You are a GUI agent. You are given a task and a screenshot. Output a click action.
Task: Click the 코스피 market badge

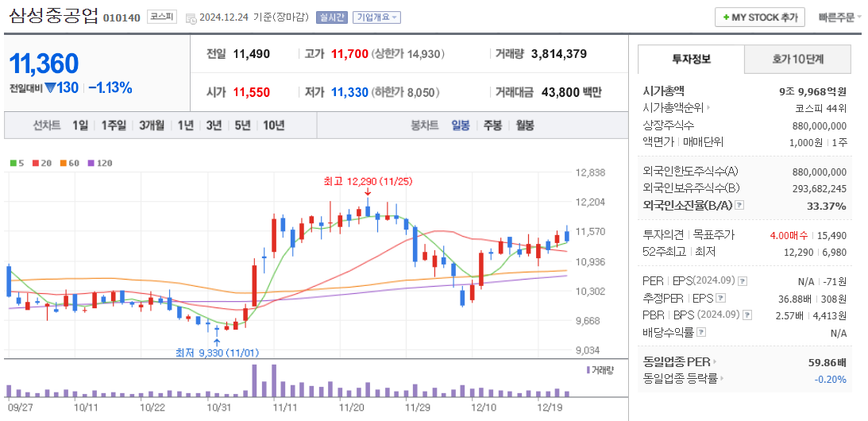pos(162,17)
